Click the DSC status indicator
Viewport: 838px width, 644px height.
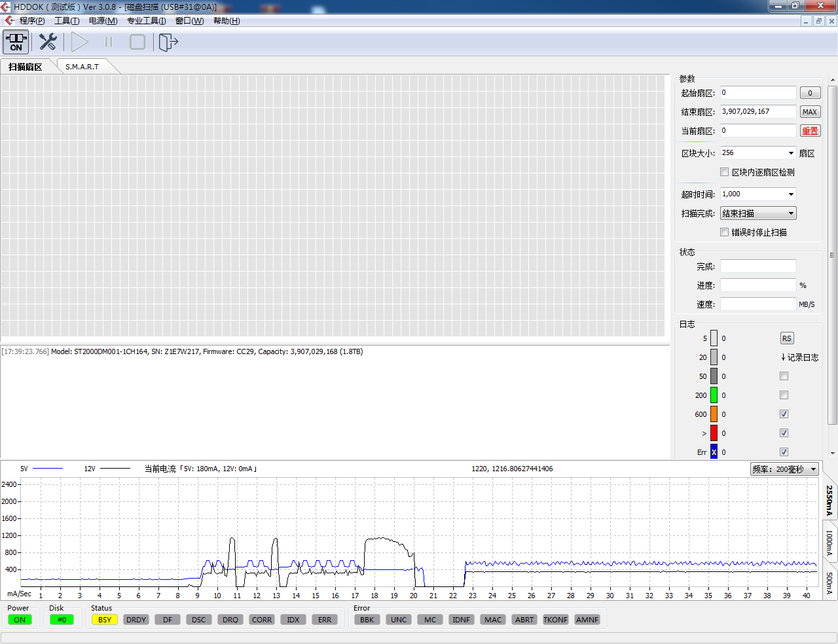click(x=199, y=620)
